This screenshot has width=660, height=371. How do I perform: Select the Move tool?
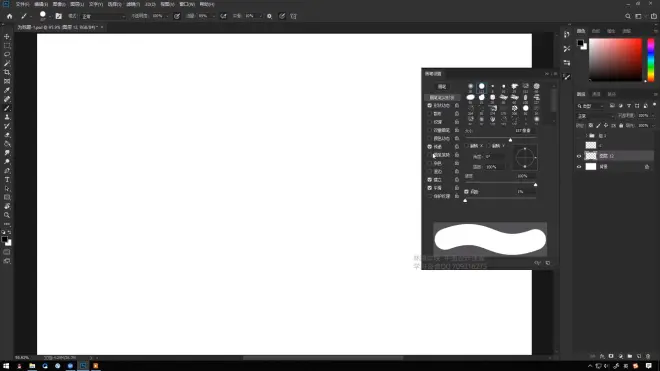pyautogui.click(x=7, y=37)
